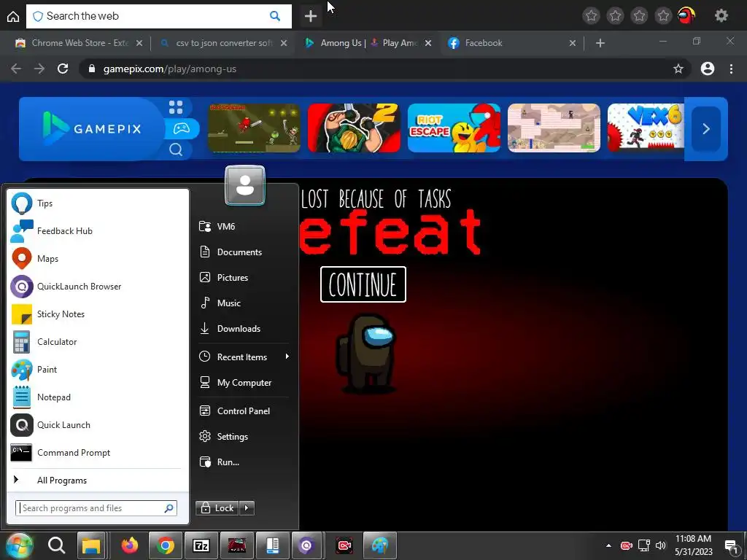Viewport: 747px width, 560px height.
Task: Click CONTINUE in the game
Action: point(363,284)
